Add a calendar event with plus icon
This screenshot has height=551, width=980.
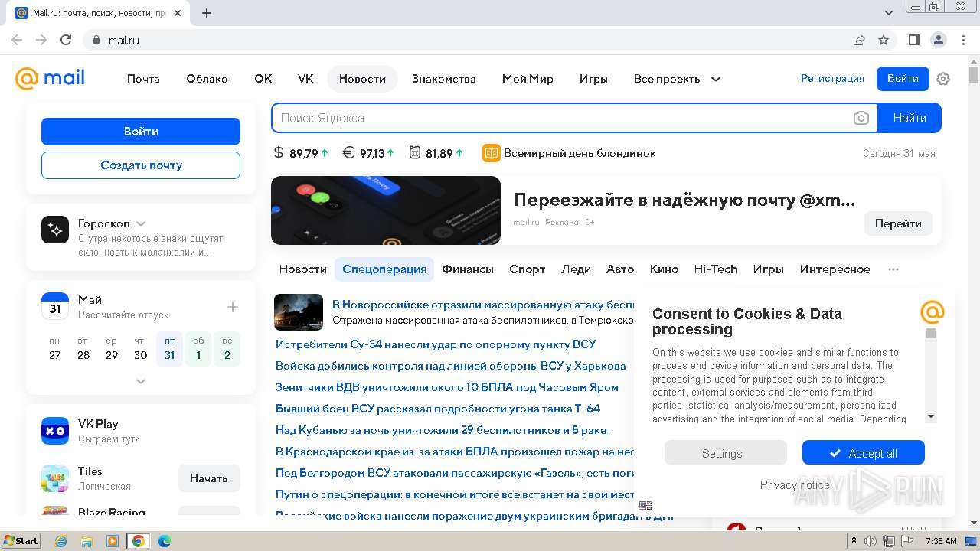click(x=233, y=307)
